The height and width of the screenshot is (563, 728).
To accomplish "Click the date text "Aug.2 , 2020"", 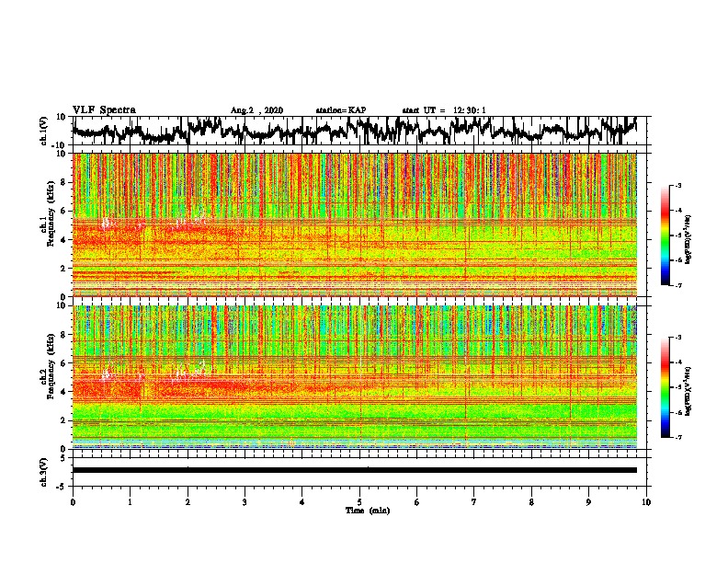I will tap(256, 110).
